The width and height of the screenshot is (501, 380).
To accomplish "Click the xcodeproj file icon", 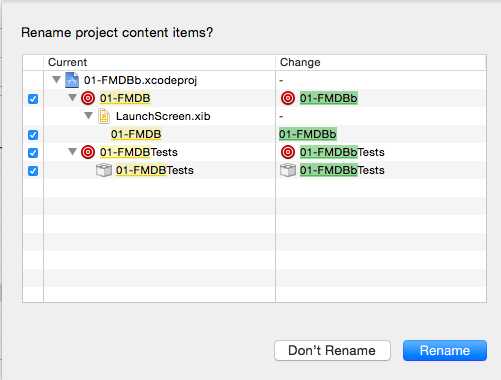I will tap(72, 80).
